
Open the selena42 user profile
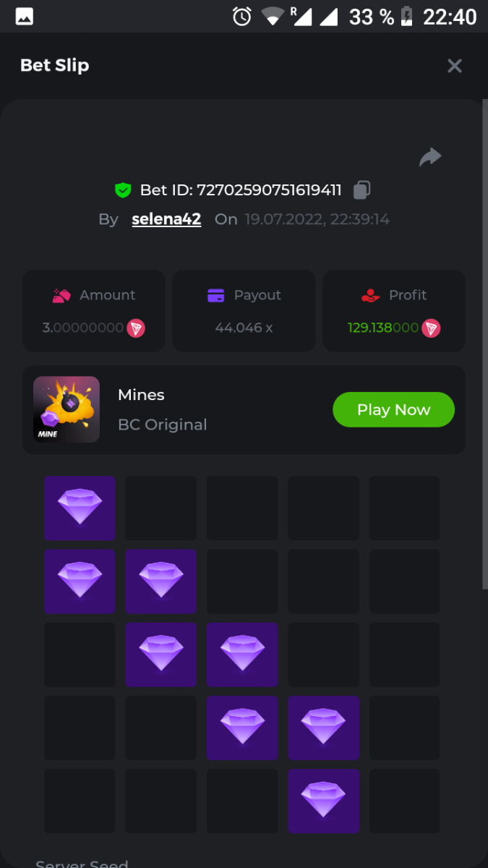166,219
